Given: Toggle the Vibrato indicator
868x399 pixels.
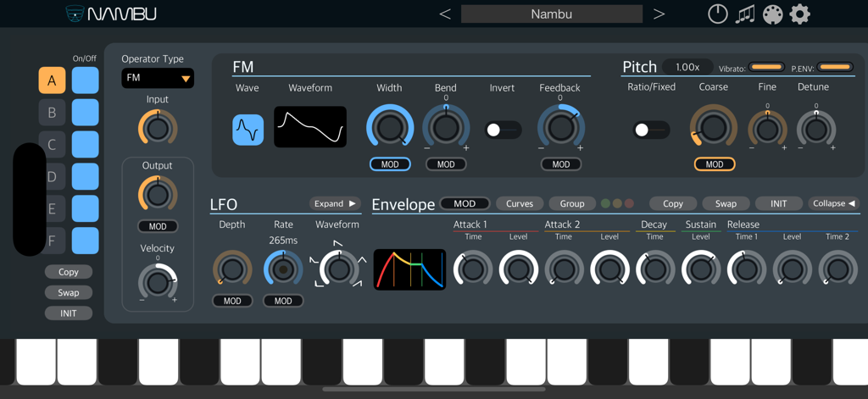Looking at the screenshot, I should pos(766,68).
